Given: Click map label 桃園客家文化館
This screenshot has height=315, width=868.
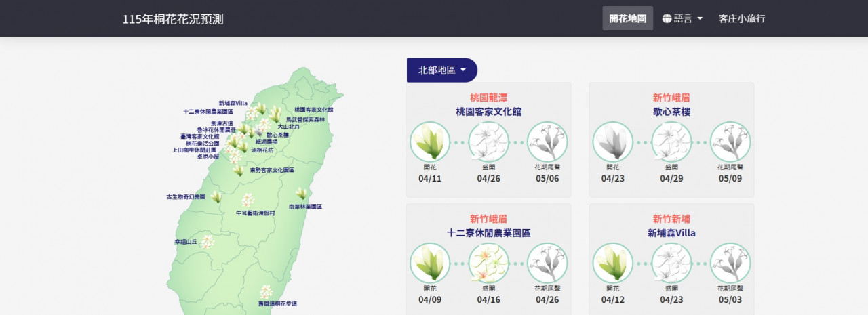Looking at the screenshot, I should tap(314, 109).
